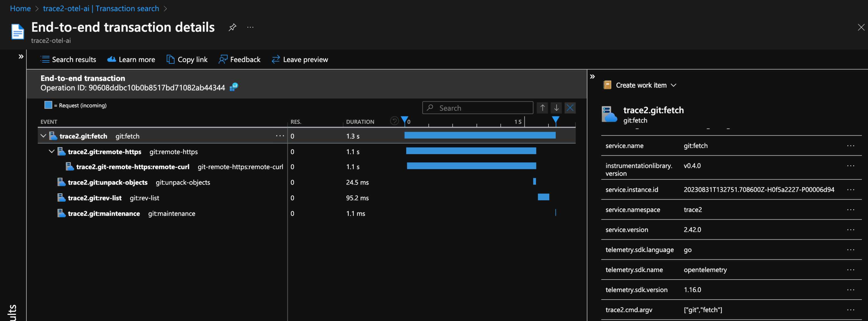This screenshot has width=868, height=321.
Task: Pin the End-to-end transaction details page
Action: coord(232,27)
